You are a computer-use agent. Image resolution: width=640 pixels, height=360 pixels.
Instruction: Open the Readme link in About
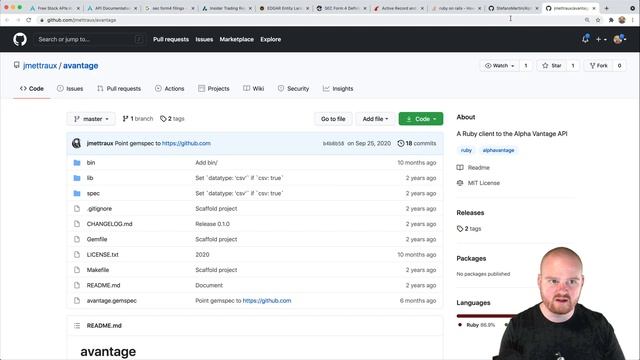pos(473,168)
